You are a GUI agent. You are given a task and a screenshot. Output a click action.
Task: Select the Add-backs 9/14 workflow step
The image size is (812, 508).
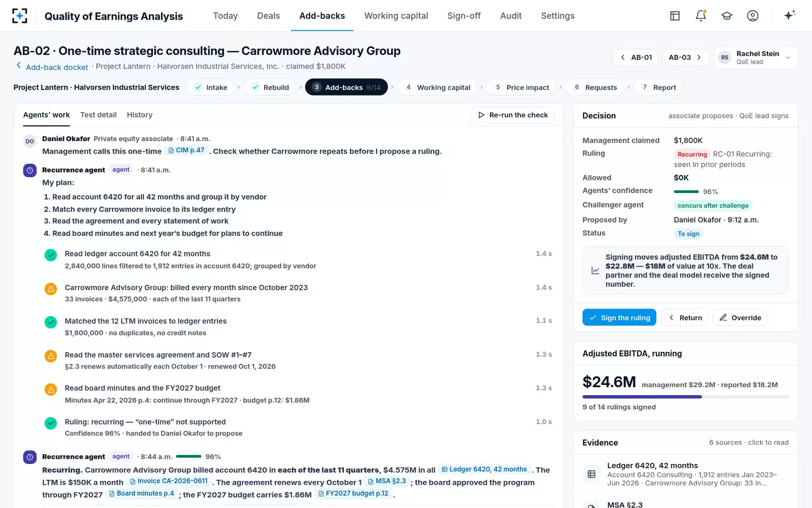pyautogui.click(x=346, y=87)
